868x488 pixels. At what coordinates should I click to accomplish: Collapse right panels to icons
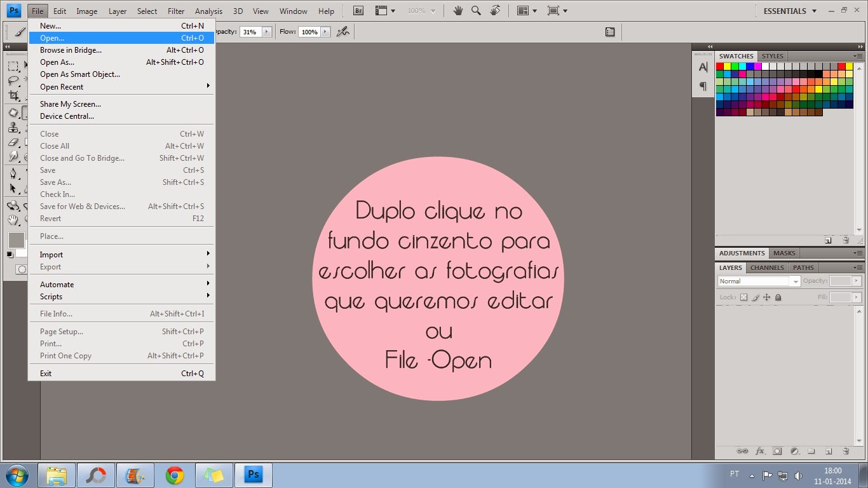click(859, 47)
